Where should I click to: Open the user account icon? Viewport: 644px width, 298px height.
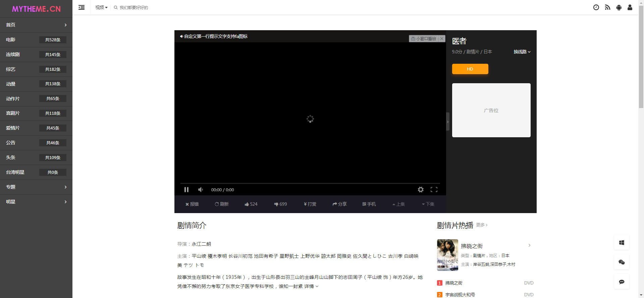tap(630, 7)
